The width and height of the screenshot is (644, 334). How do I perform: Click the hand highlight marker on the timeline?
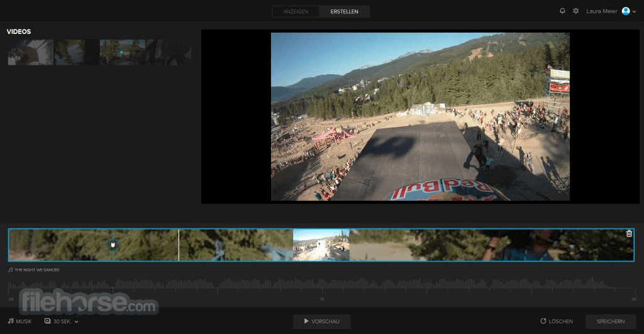(113, 245)
